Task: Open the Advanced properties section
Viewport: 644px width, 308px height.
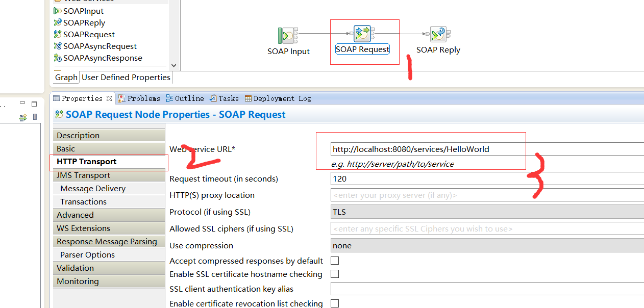Action: click(x=109, y=215)
